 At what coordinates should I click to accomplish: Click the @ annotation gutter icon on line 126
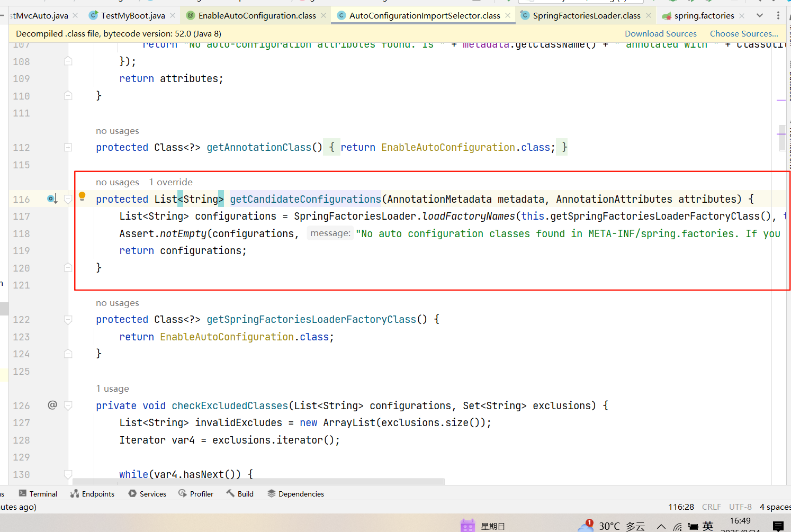(x=52, y=405)
